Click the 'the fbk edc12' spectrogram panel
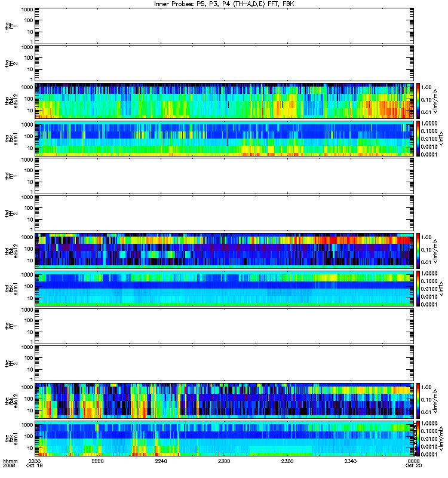 [225, 401]
